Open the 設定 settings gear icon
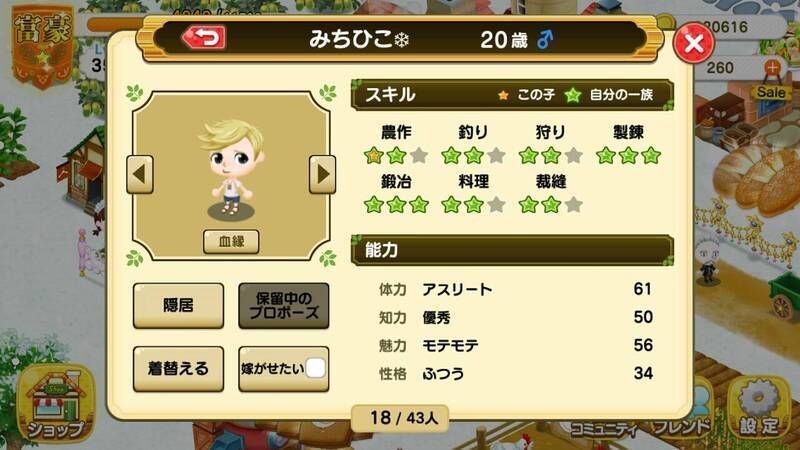The image size is (800, 450). tap(760, 408)
